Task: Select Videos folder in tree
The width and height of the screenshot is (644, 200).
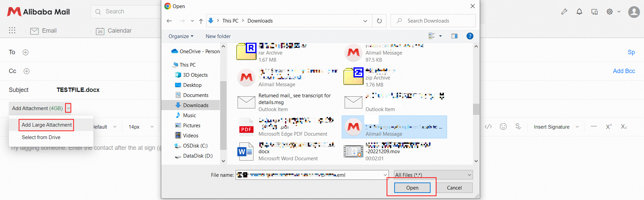Action: click(187, 136)
